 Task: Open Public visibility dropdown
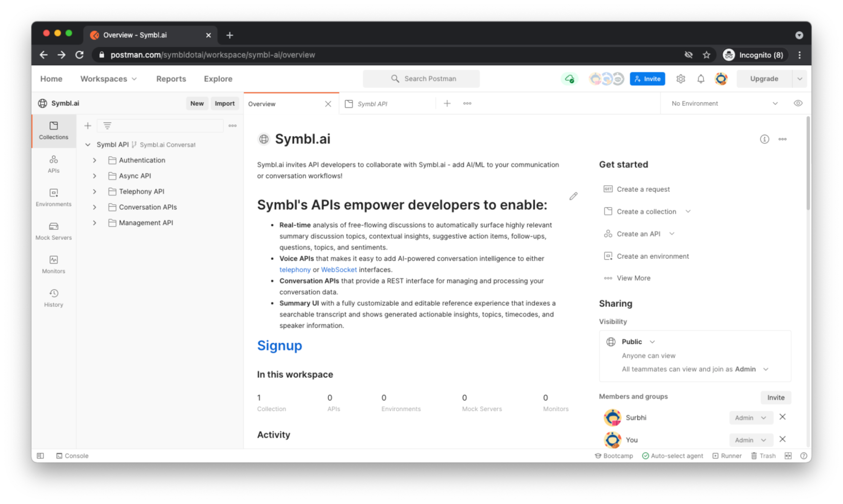point(638,342)
